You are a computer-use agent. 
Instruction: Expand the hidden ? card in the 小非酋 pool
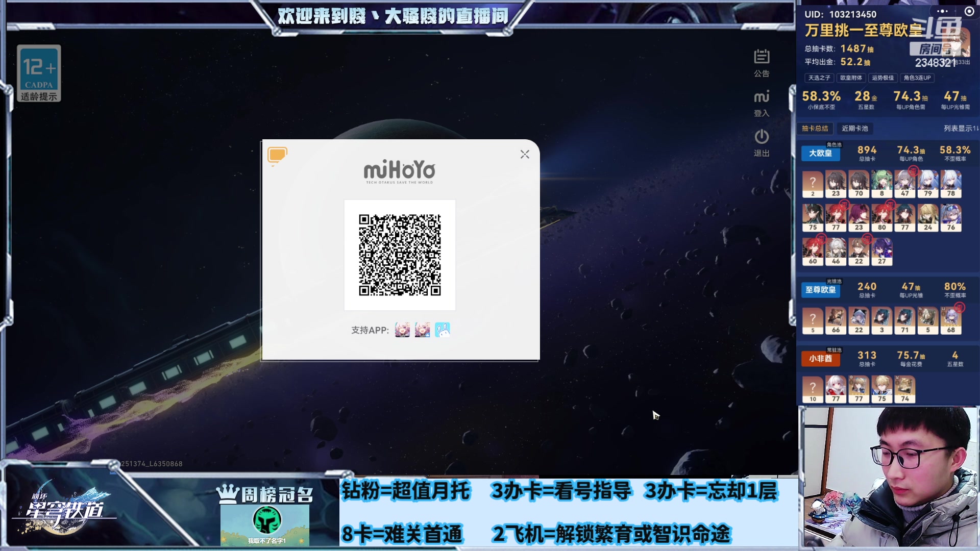pos(813,386)
